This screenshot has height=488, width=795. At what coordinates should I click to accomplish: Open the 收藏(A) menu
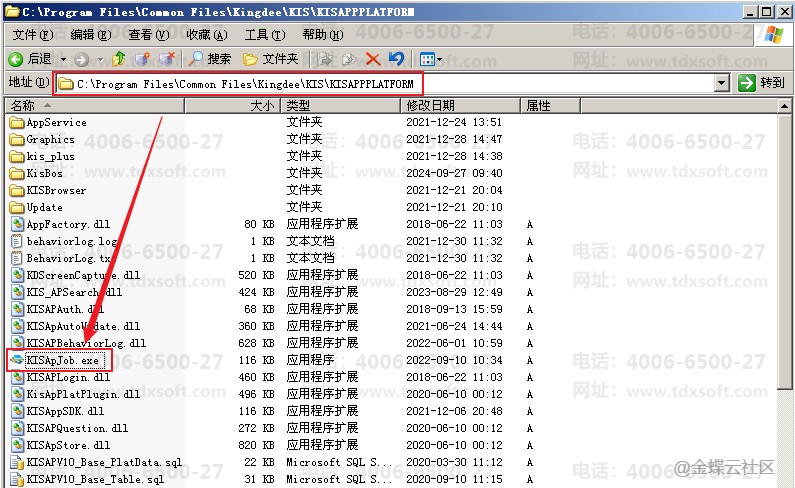click(207, 34)
